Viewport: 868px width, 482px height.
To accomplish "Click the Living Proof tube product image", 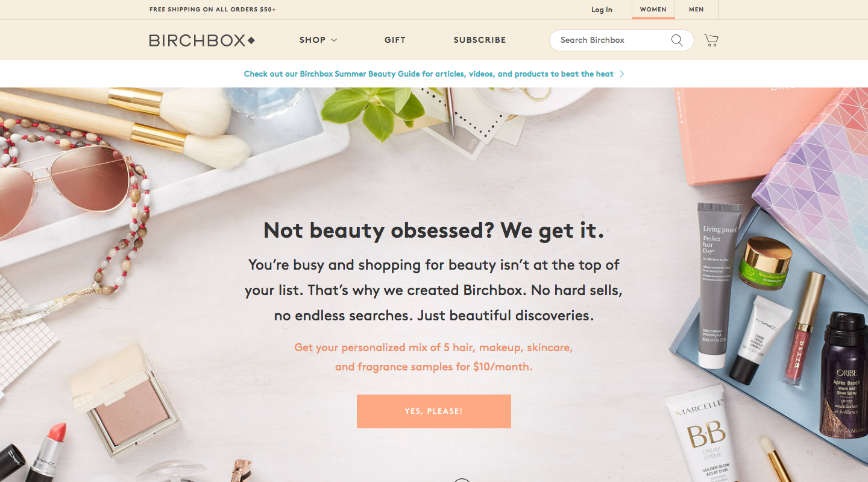I will coord(718,285).
